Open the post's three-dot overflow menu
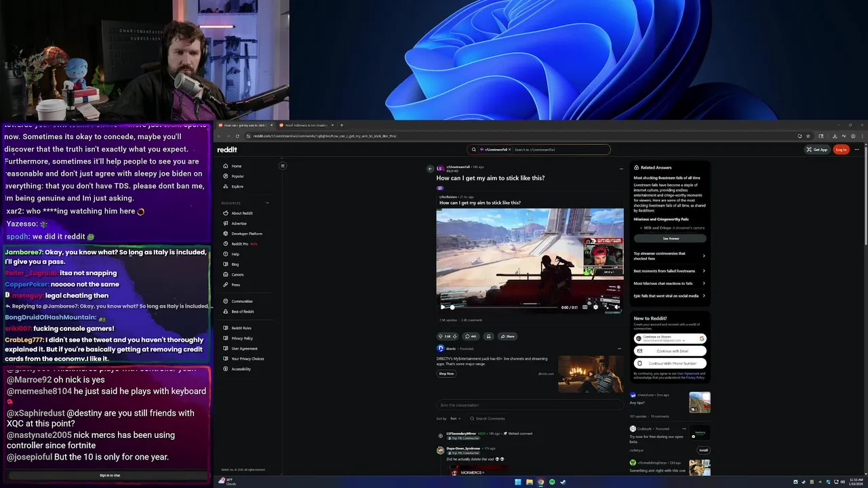 pos(621,169)
